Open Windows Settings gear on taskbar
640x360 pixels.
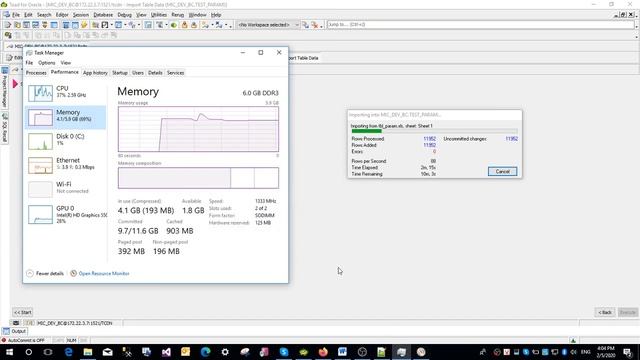click(225, 352)
